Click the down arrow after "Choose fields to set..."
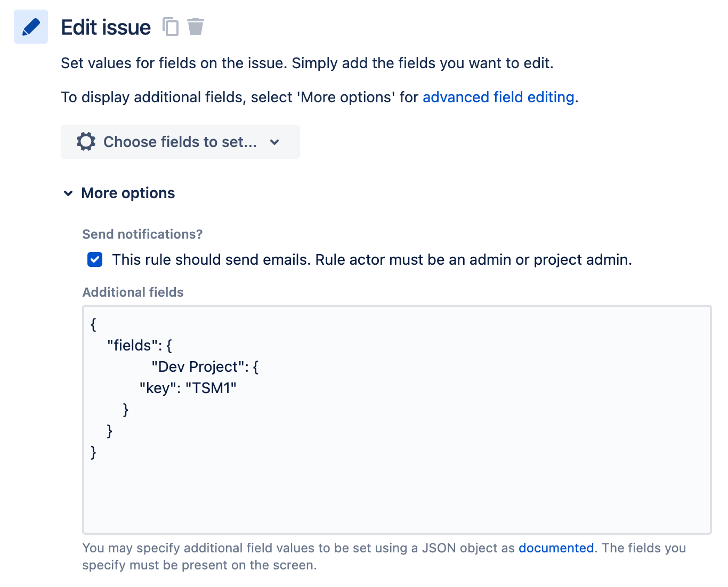Viewport: 728px width, 587px height. (x=274, y=142)
